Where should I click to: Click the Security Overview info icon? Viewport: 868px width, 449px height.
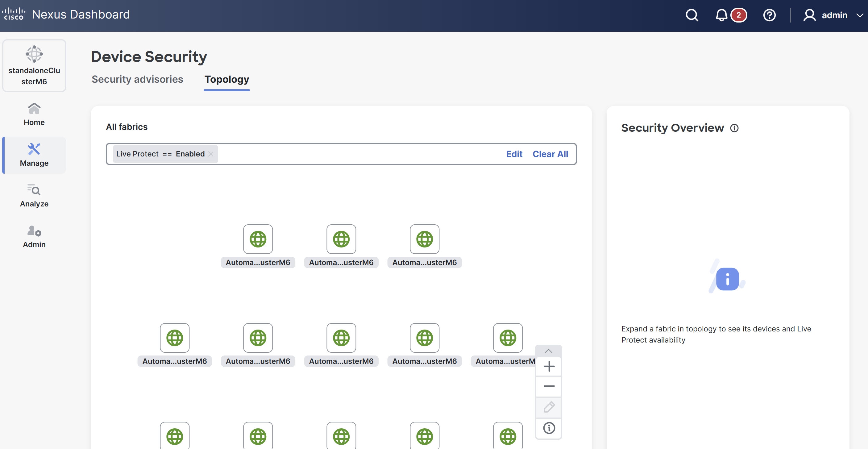click(734, 128)
